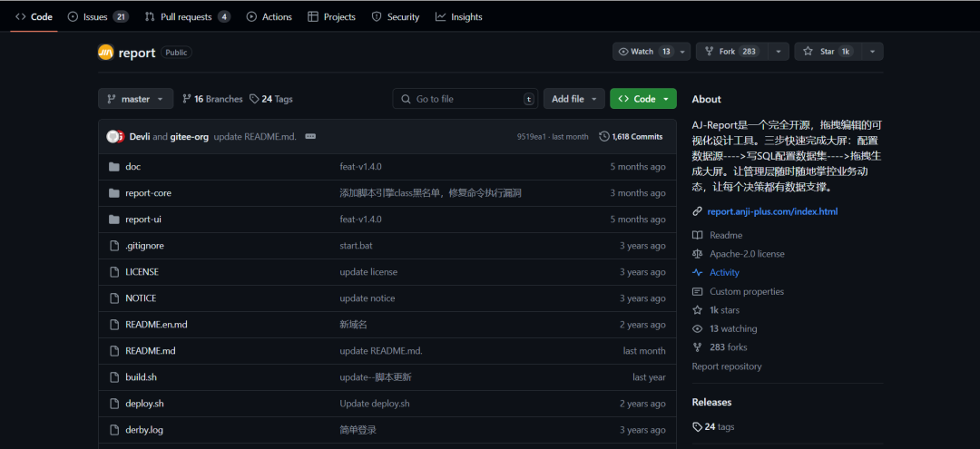Open the Star lists dropdown arrow
The image size is (980, 449).
(873, 52)
